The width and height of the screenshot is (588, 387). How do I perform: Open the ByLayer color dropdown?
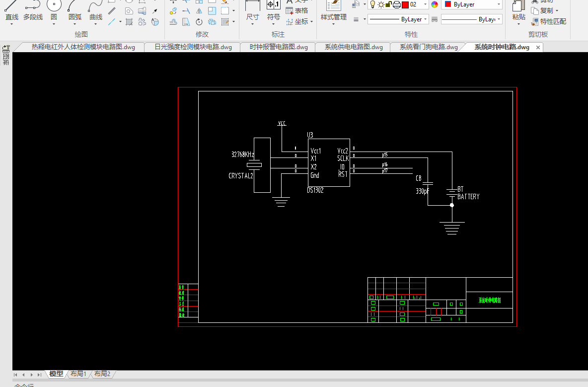(499, 4)
